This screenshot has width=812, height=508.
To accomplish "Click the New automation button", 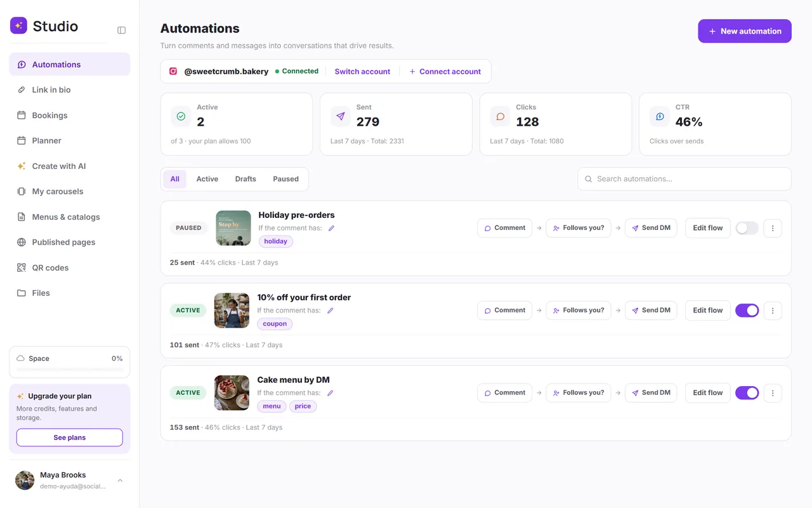I will [745, 31].
